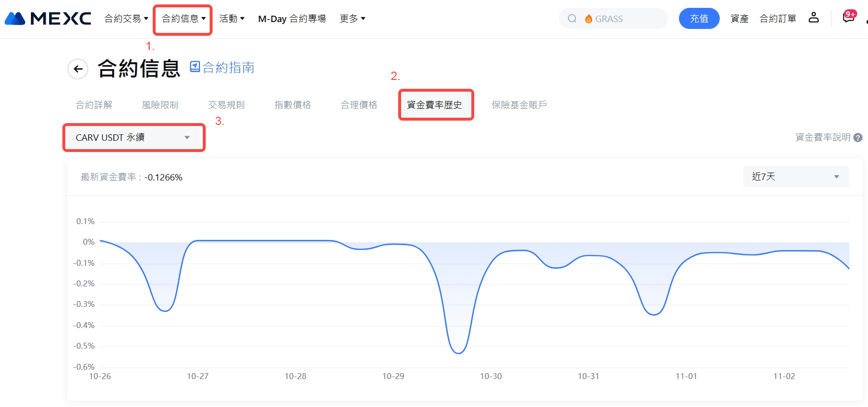Open the 合約信息 navigation menu
The width and height of the screenshot is (868, 407).
[183, 19]
